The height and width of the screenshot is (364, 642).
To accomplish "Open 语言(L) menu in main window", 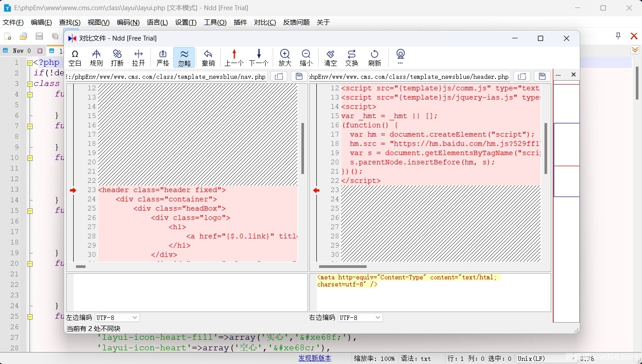I will pyautogui.click(x=157, y=22).
